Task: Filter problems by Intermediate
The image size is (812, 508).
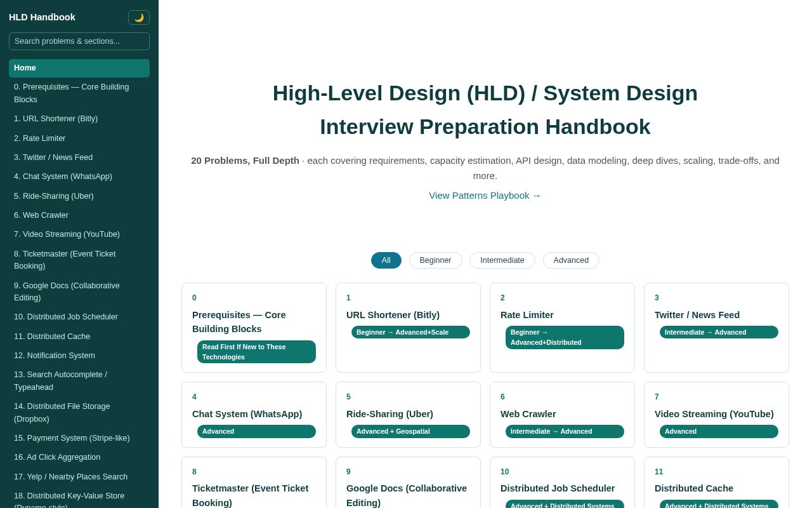Action: [x=502, y=260]
